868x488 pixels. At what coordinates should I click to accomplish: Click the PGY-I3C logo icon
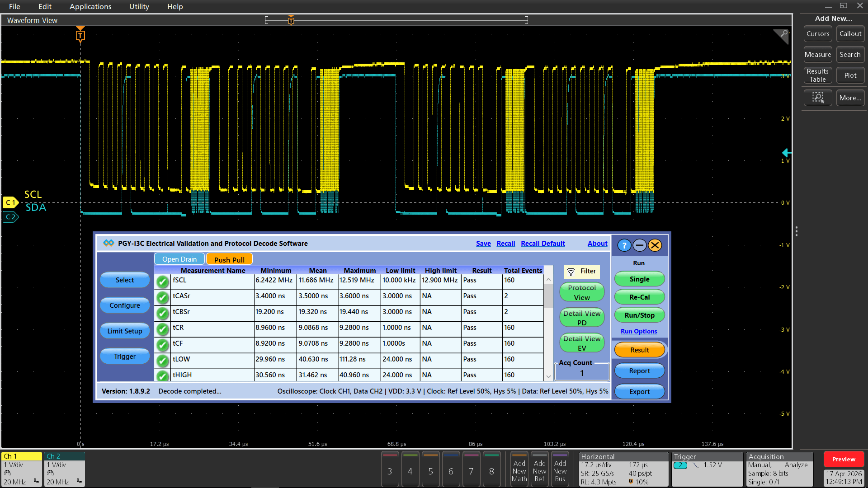(108, 243)
